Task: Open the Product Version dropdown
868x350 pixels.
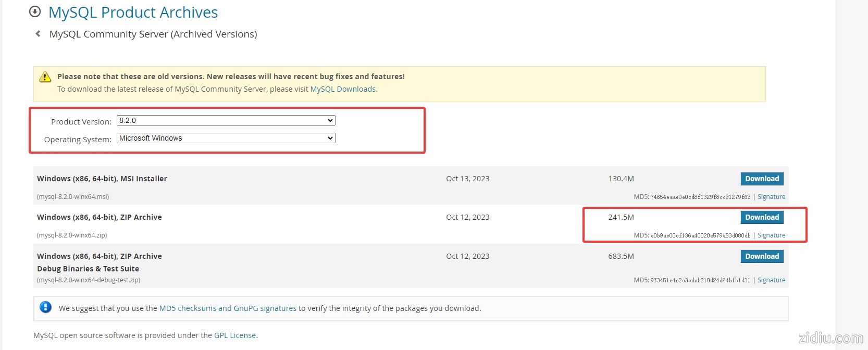Action: (226, 120)
